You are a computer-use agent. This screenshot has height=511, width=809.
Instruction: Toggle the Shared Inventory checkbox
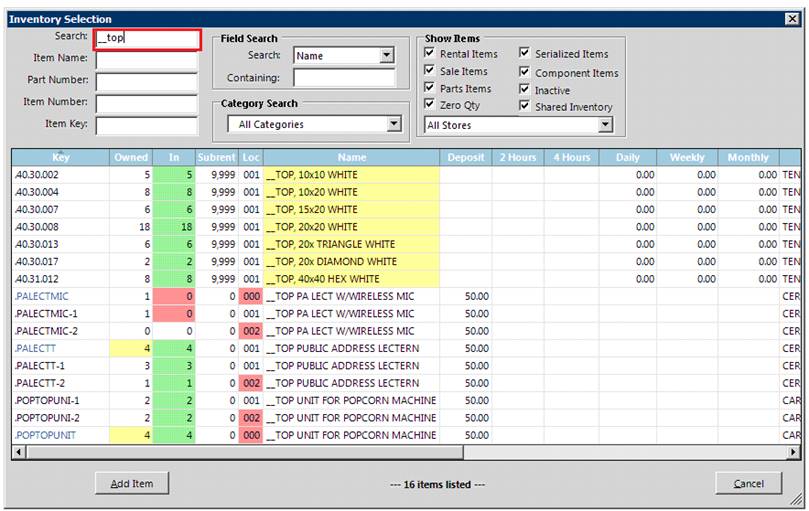pyautogui.click(x=525, y=106)
